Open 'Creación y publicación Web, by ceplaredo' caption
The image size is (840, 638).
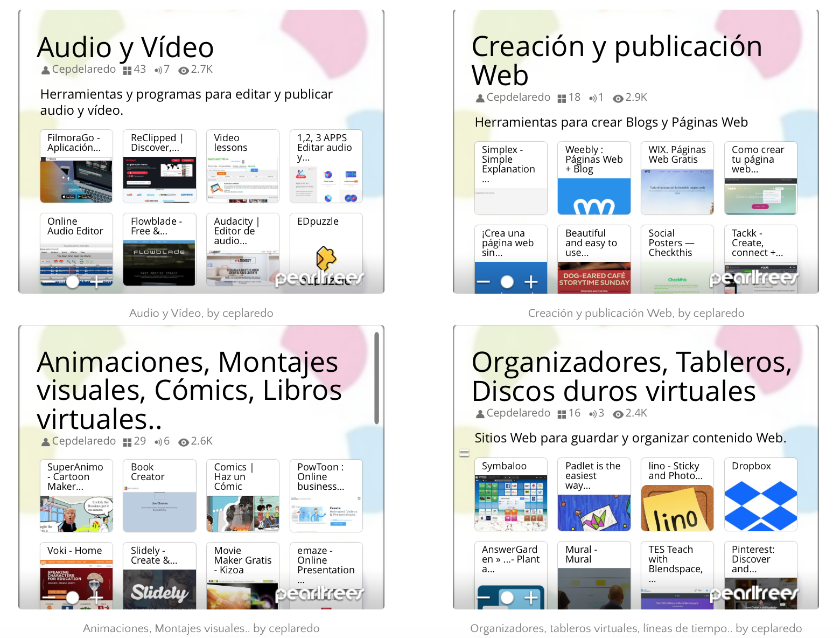[x=635, y=313]
